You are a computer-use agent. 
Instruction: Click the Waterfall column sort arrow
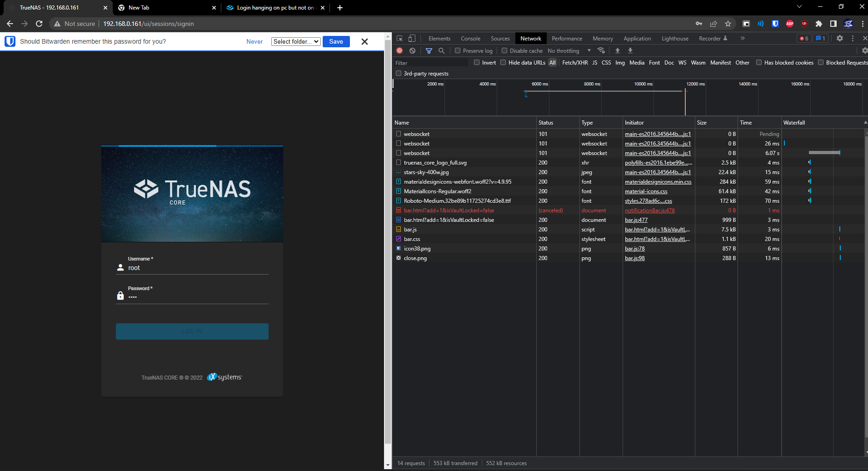(x=865, y=122)
